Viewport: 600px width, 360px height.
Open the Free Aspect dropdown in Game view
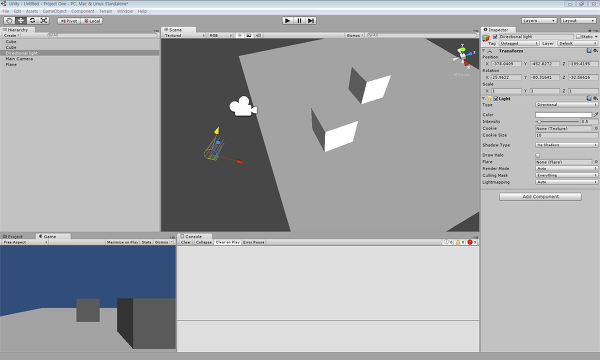coord(25,242)
